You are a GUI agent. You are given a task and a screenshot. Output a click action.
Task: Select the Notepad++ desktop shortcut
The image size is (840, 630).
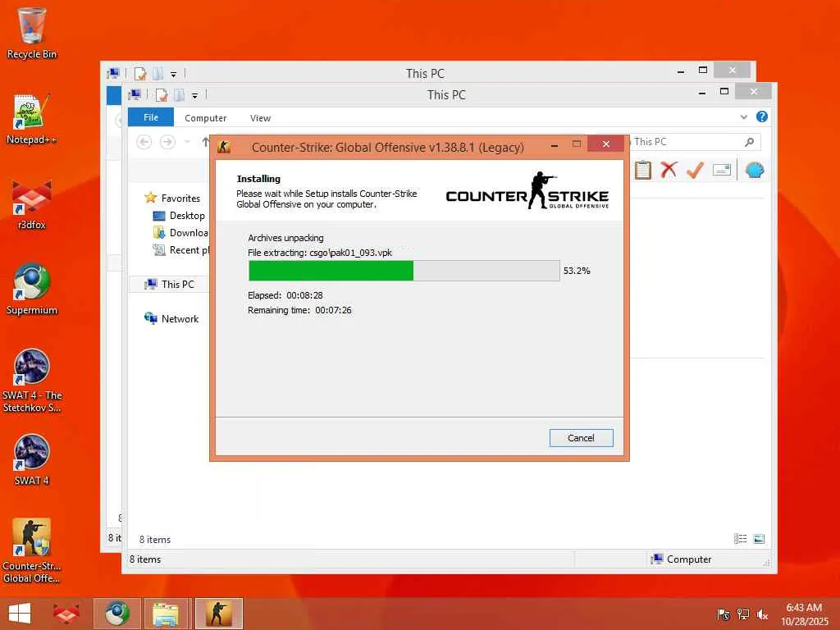click(x=32, y=119)
